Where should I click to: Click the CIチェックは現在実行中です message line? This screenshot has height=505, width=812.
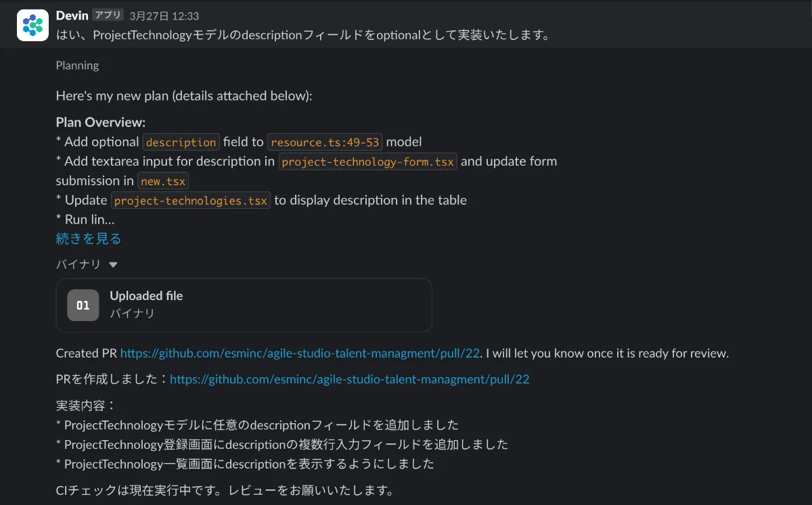(x=225, y=490)
